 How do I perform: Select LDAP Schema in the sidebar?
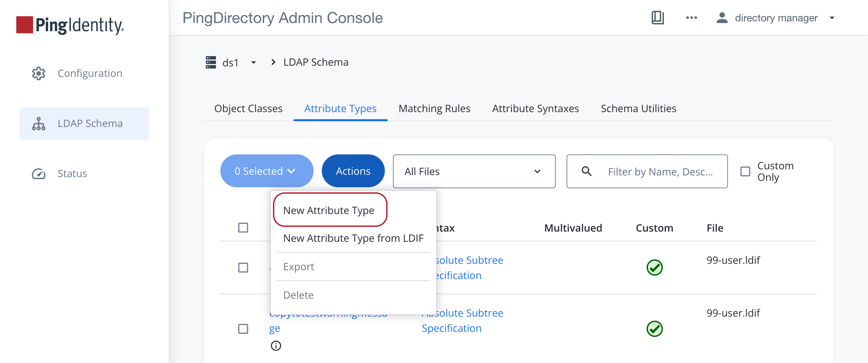(x=90, y=123)
